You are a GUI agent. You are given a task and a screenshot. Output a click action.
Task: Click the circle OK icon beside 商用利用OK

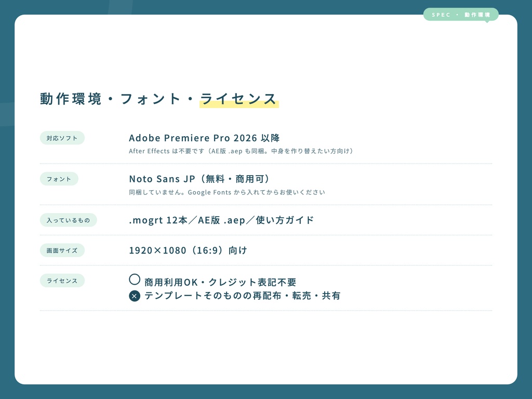135,280
